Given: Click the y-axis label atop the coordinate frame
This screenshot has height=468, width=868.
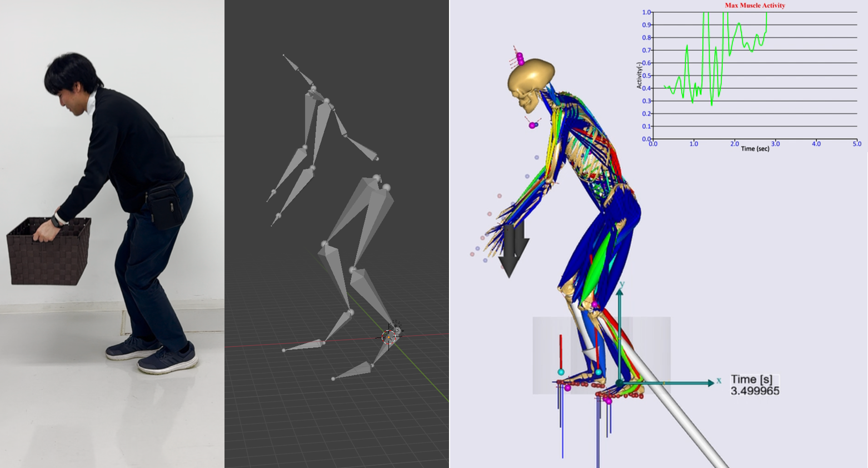Looking at the screenshot, I should click(622, 284).
